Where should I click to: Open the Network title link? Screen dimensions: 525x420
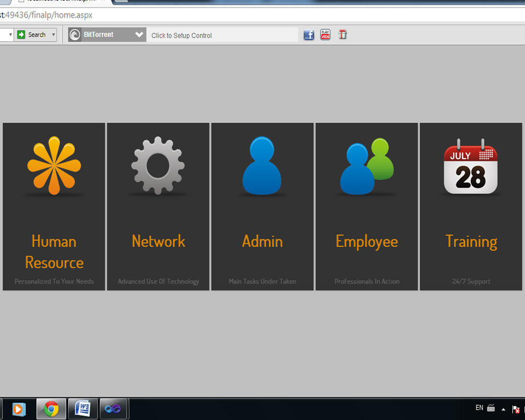(158, 241)
